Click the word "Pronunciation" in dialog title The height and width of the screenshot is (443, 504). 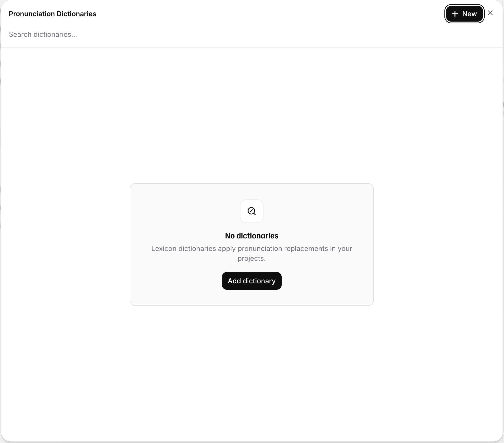(32, 14)
